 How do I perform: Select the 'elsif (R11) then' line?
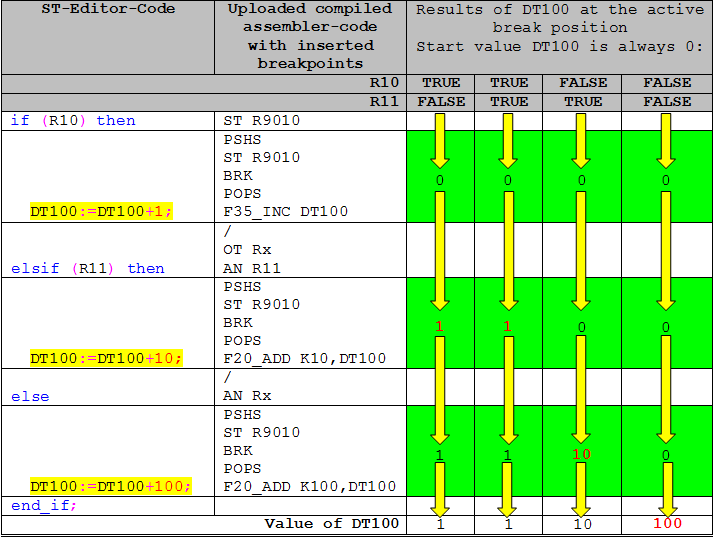click(x=88, y=268)
